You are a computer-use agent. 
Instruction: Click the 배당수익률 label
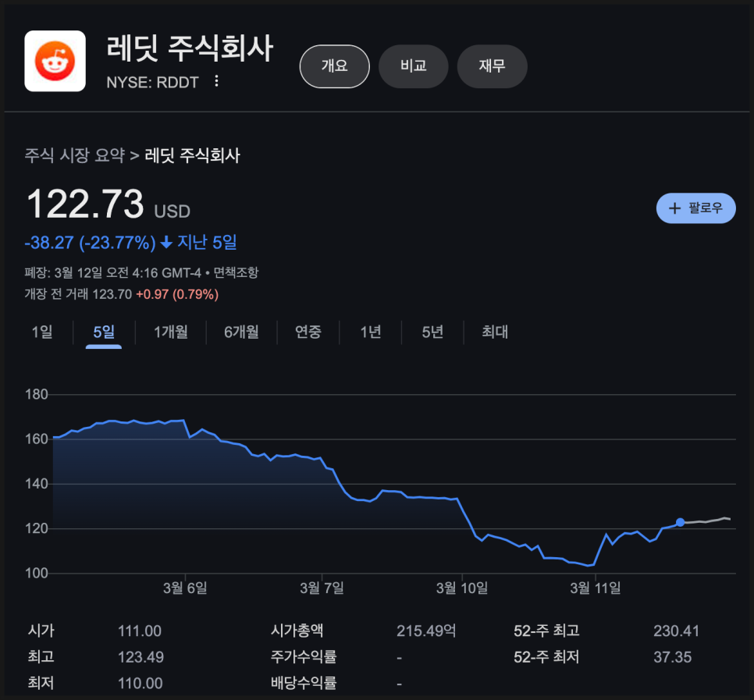(x=304, y=683)
